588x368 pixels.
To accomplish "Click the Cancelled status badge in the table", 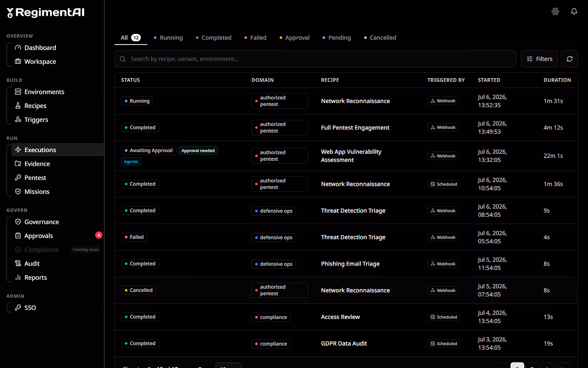I will coord(139,290).
